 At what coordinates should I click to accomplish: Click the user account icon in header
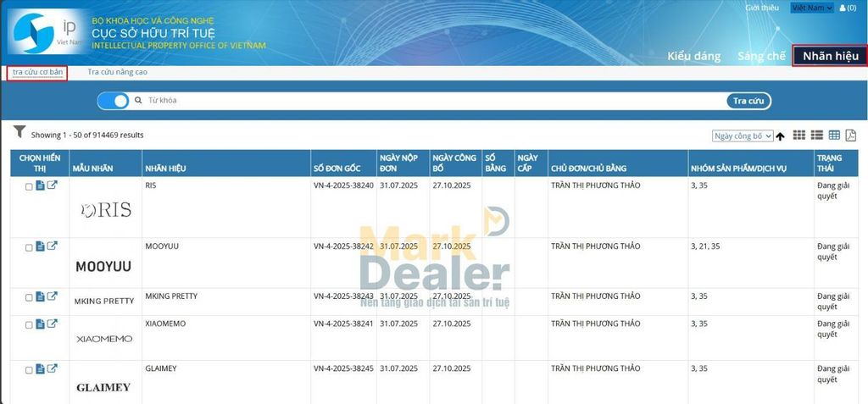click(843, 8)
